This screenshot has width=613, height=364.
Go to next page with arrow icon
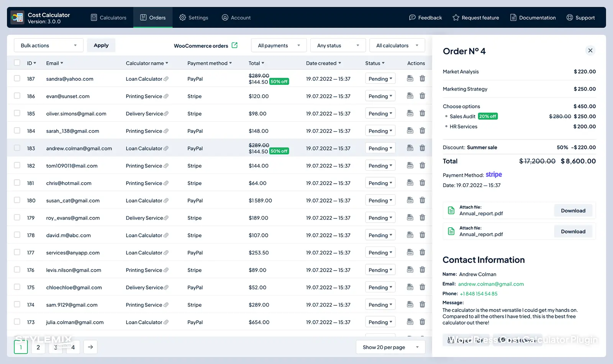[90, 347]
